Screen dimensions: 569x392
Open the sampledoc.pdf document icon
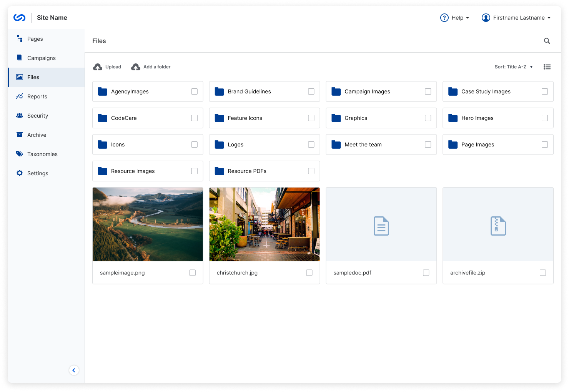point(381,226)
